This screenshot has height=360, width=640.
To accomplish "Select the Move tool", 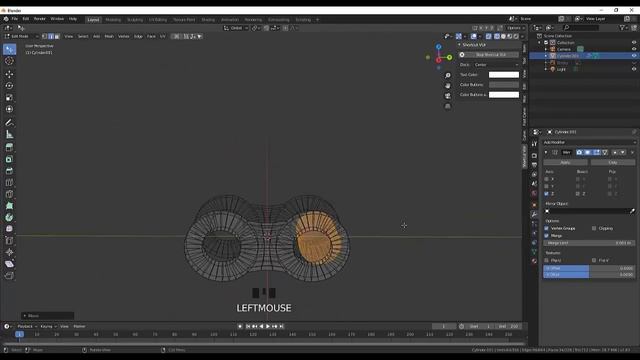I will pyautogui.click(x=9, y=74).
